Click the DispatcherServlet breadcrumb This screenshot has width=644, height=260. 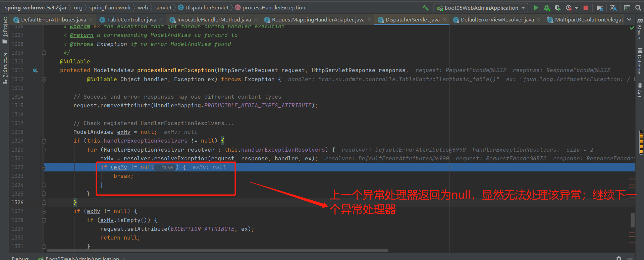pyautogui.click(x=203, y=7)
